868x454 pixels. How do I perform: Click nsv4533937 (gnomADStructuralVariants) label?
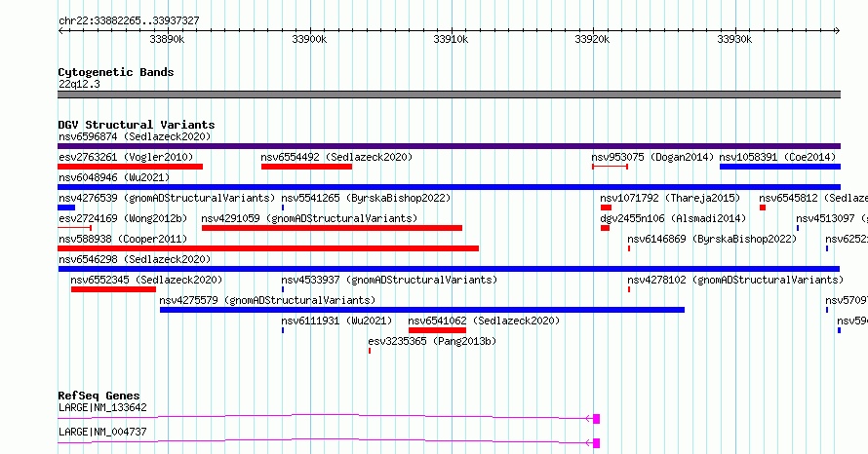click(389, 280)
